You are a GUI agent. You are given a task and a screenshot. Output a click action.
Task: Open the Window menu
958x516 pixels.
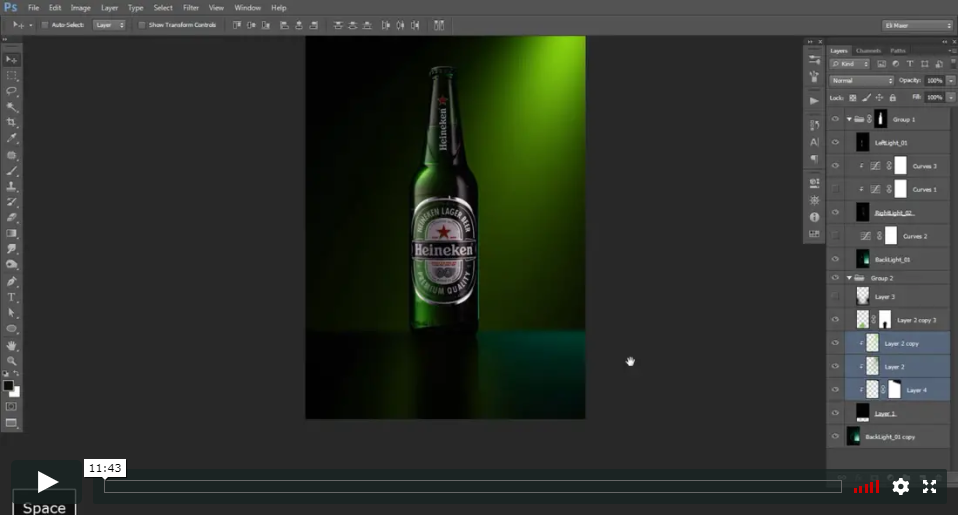click(x=247, y=8)
